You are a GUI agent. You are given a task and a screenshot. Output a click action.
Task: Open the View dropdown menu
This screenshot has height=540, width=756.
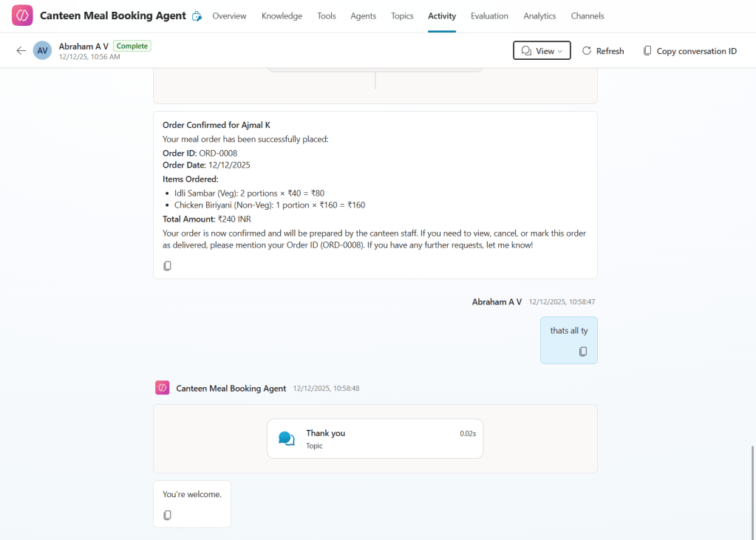[542, 51]
